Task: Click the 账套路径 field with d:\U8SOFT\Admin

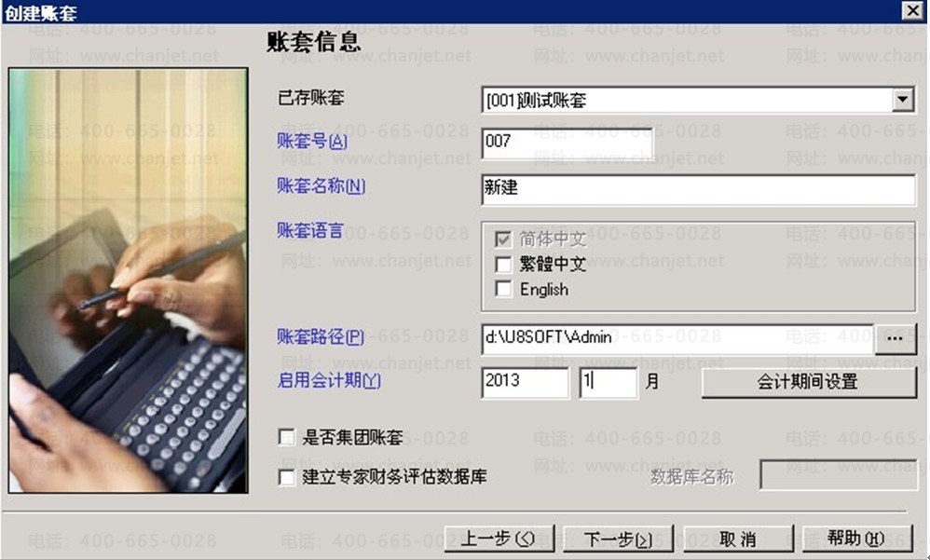Action: tap(677, 339)
